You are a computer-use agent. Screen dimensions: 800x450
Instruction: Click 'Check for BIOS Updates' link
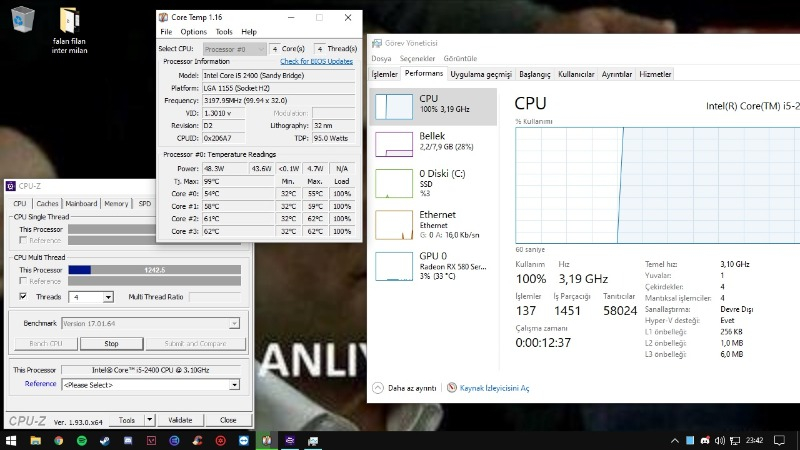tap(316, 61)
